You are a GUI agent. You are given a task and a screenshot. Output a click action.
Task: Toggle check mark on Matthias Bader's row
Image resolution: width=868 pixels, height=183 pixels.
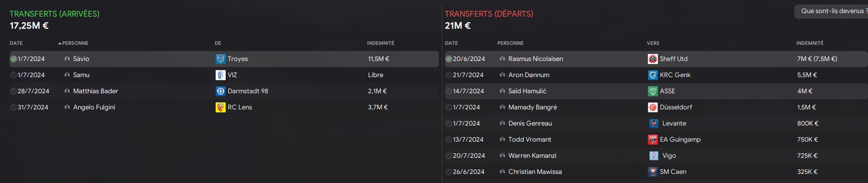tap(13, 91)
